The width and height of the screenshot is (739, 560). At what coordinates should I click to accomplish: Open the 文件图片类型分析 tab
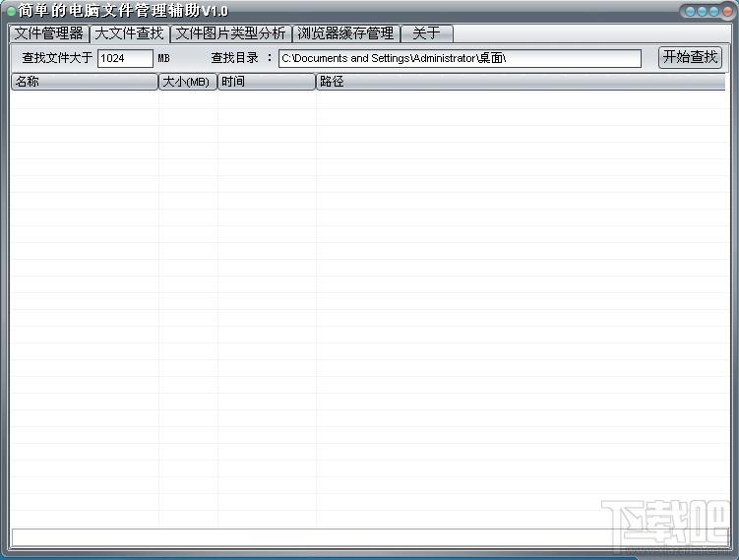tap(230, 33)
